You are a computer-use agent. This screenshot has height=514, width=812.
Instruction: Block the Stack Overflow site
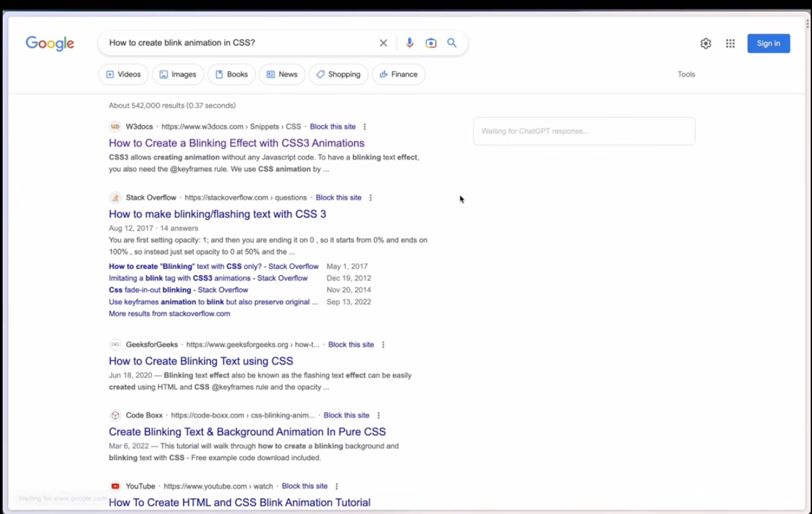coord(338,197)
